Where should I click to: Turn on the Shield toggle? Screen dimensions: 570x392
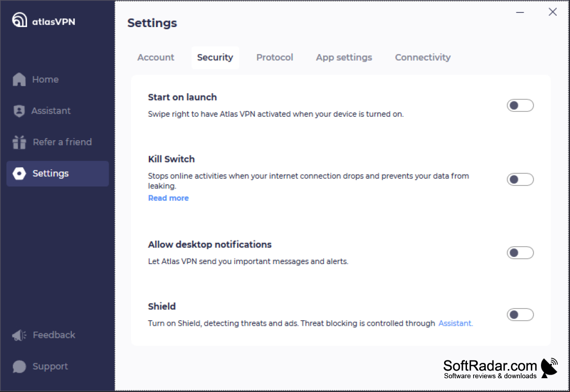pos(520,315)
